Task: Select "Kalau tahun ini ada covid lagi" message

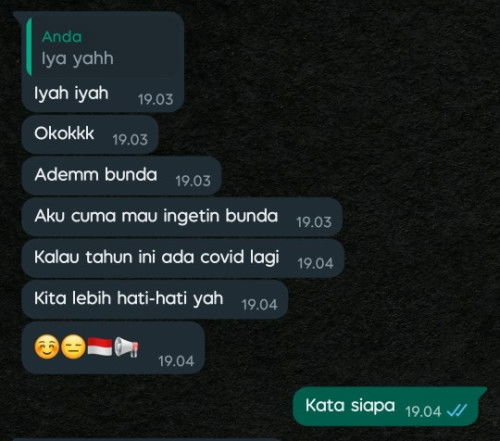Action: 183,258
